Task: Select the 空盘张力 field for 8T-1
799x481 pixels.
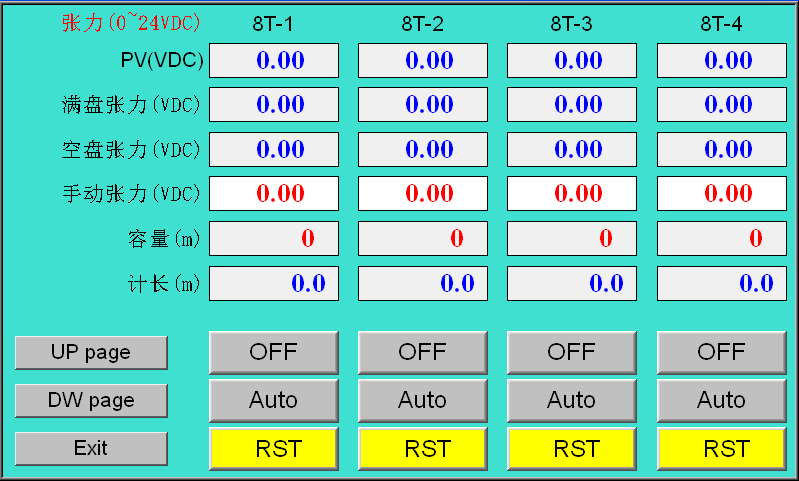Action: (x=274, y=149)
